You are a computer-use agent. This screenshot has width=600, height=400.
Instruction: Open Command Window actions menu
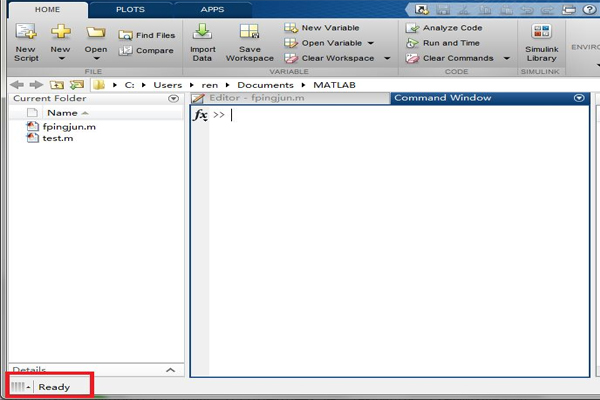click(579, 98)
